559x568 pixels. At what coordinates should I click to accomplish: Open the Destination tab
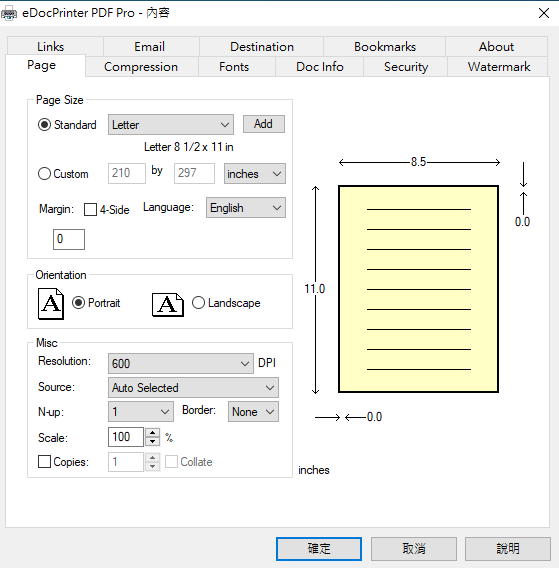(262, 47)
